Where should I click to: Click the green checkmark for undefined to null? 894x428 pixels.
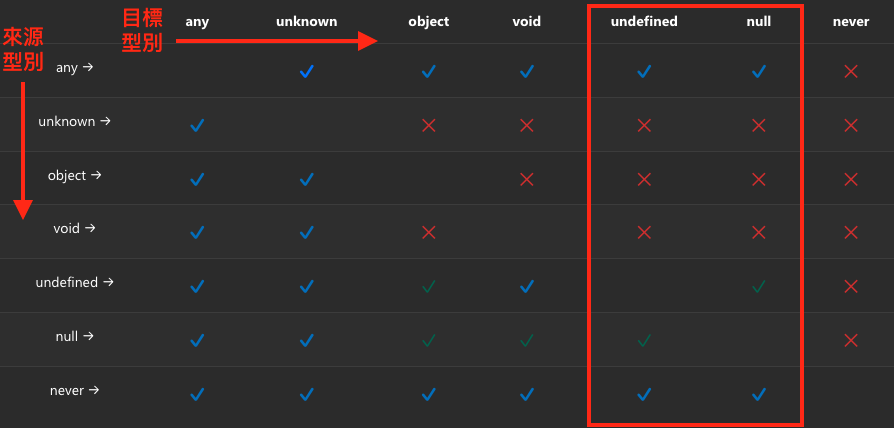[x=758, y=287]
